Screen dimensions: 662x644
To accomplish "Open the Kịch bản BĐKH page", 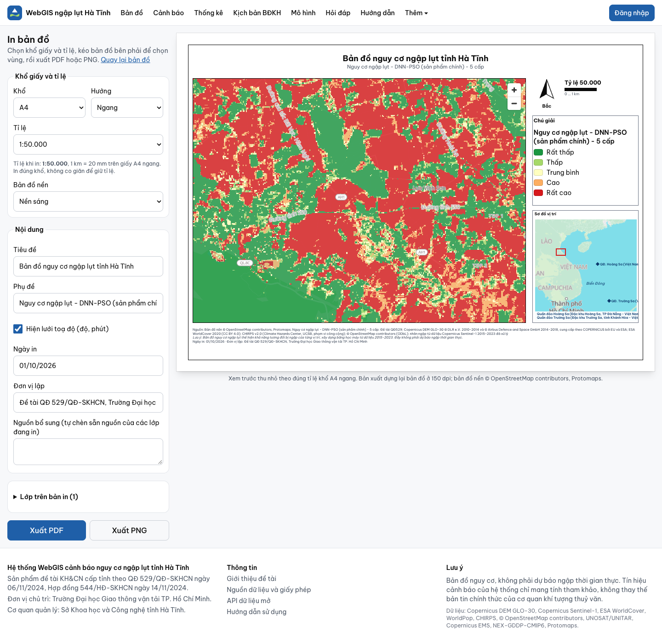I will [257, 13].
